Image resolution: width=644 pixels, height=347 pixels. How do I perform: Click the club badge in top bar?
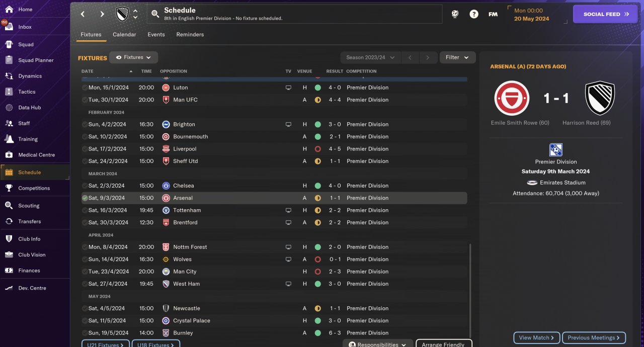tap(122, 14)
